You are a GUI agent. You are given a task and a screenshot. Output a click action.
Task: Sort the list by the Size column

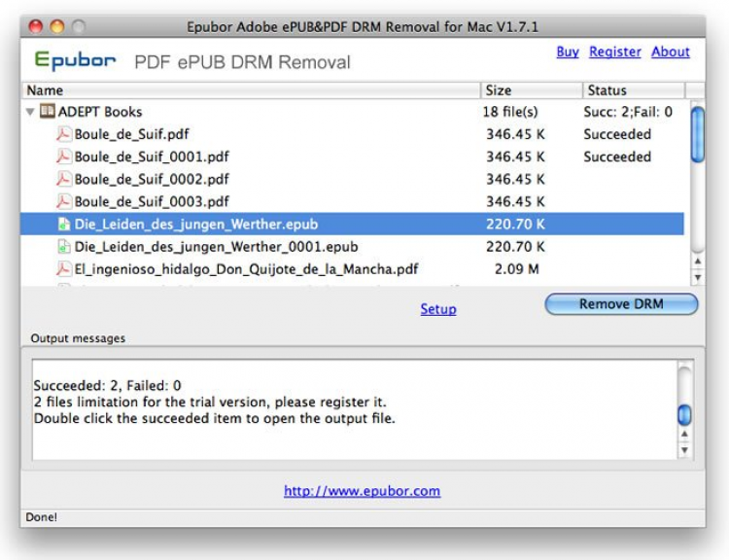tap(531, 90)
